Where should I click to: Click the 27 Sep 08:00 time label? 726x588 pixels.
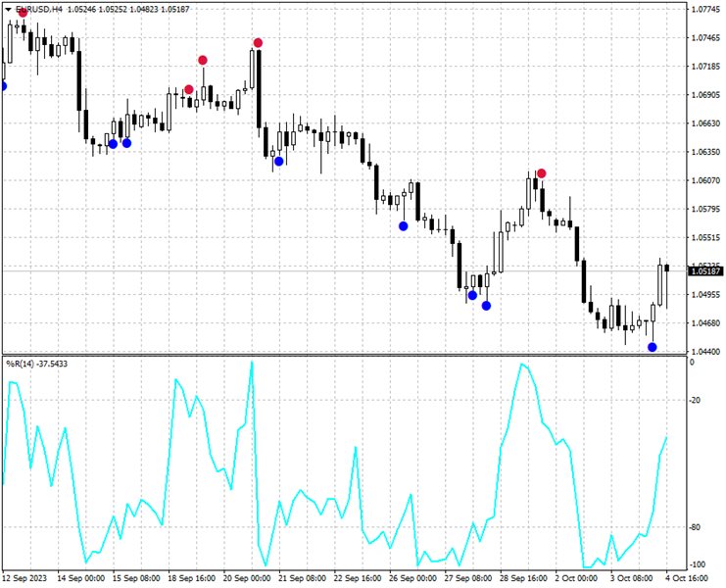click(x=468, y=578)
